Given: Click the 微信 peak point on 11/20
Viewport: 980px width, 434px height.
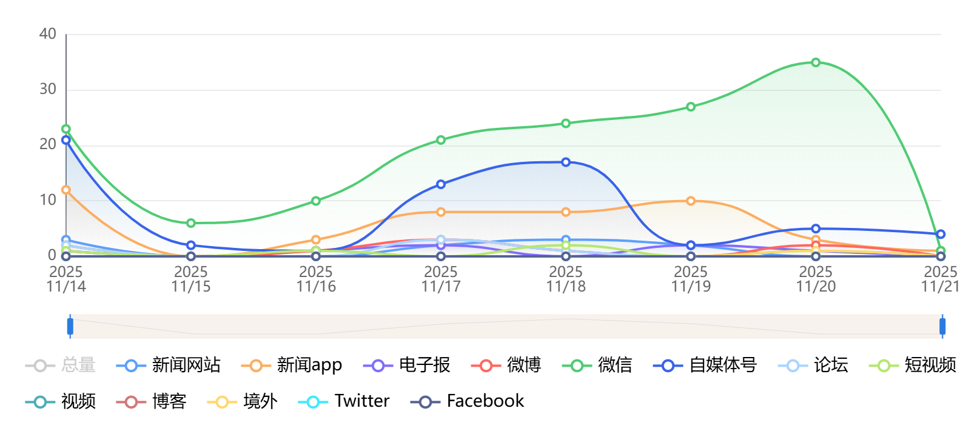Looking at the screenshot, I should coord(816,62).
